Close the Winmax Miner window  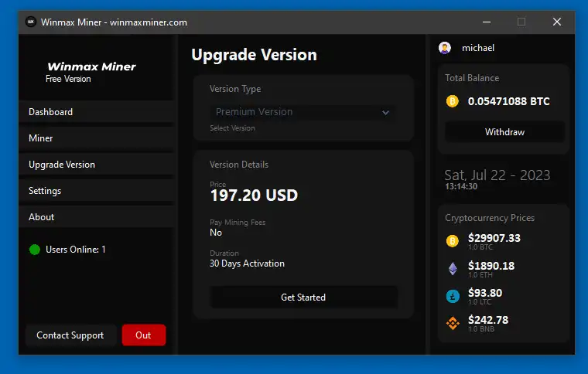click(x=557, y=22)
